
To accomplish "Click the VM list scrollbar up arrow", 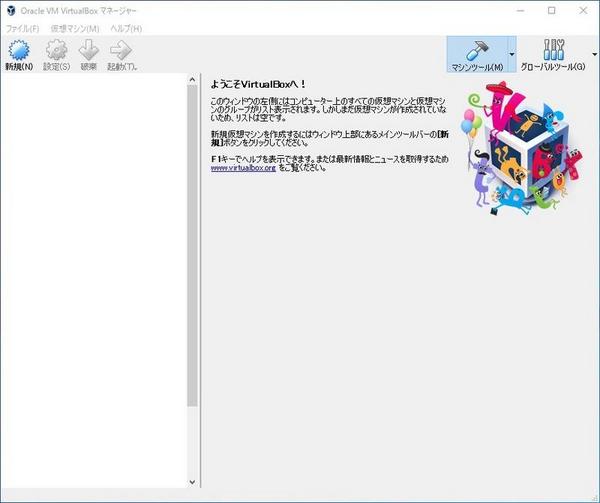I will 192,79.
